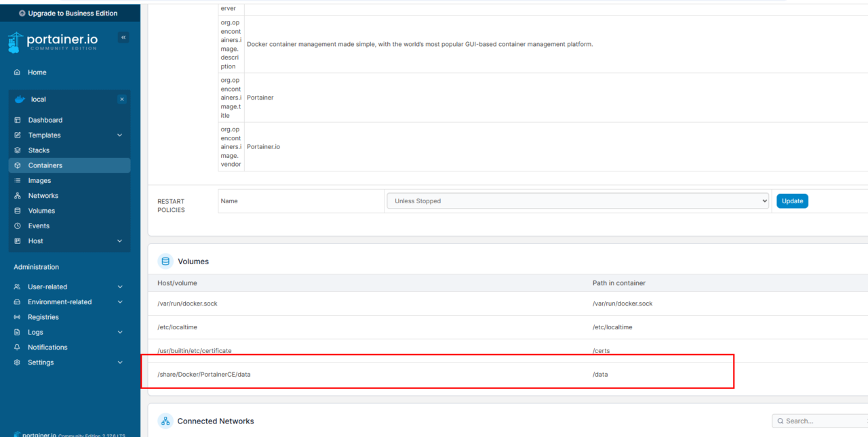Viewport: 868px width, 437px height.
Task: Focus the Connected Networks search field
Action: click(x=820, y=421)
